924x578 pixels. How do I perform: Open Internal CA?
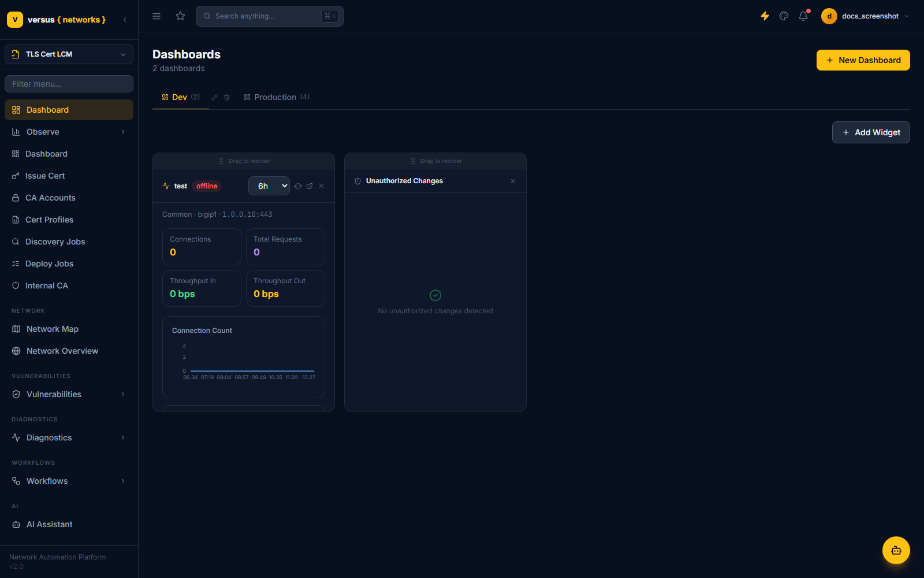(x=69, y=286)
